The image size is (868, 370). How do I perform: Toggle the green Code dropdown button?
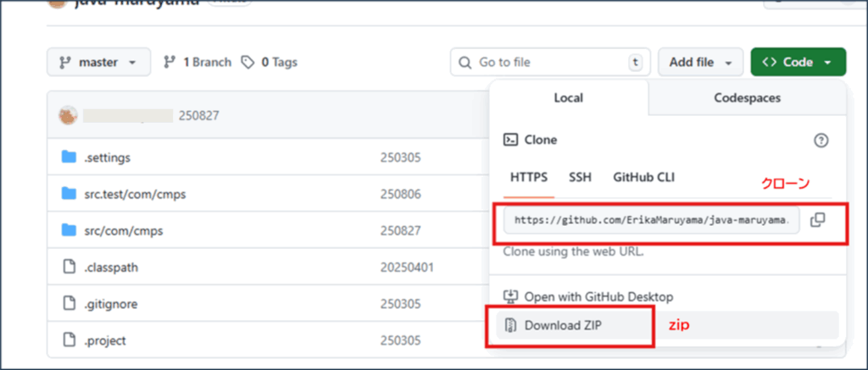coord(798,62)
